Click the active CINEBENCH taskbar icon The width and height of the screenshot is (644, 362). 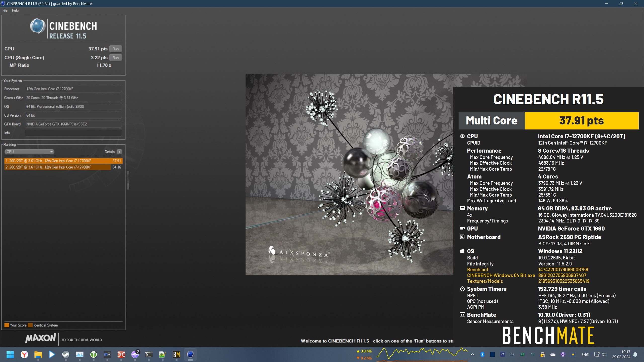190,354
